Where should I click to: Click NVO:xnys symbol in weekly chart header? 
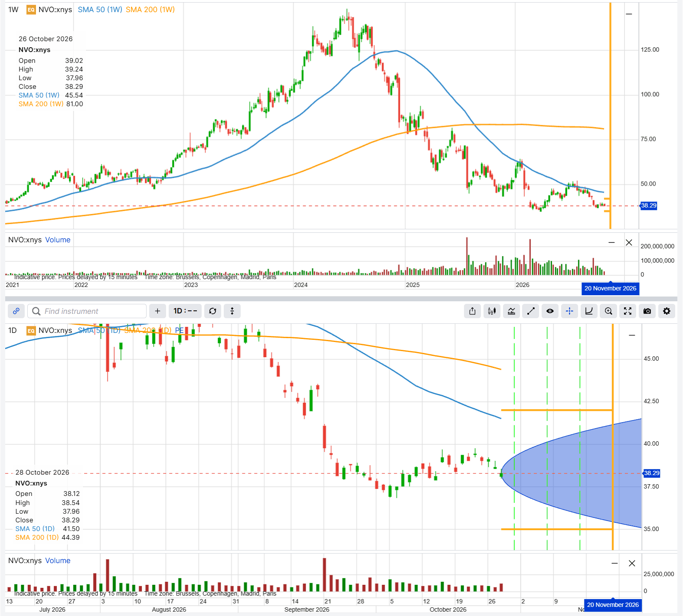(x=55, y=10)
